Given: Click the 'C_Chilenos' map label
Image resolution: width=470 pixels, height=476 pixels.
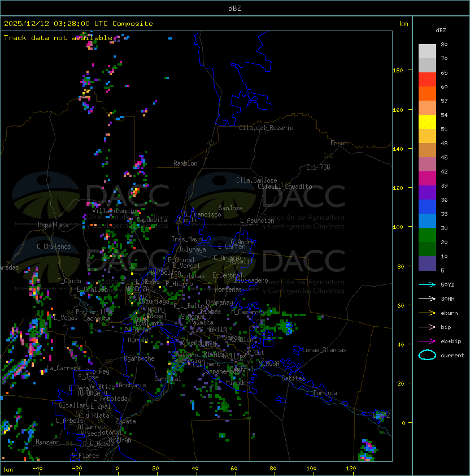Looking at the screenshot, I should pyautogui.click(x=54, y=246).
